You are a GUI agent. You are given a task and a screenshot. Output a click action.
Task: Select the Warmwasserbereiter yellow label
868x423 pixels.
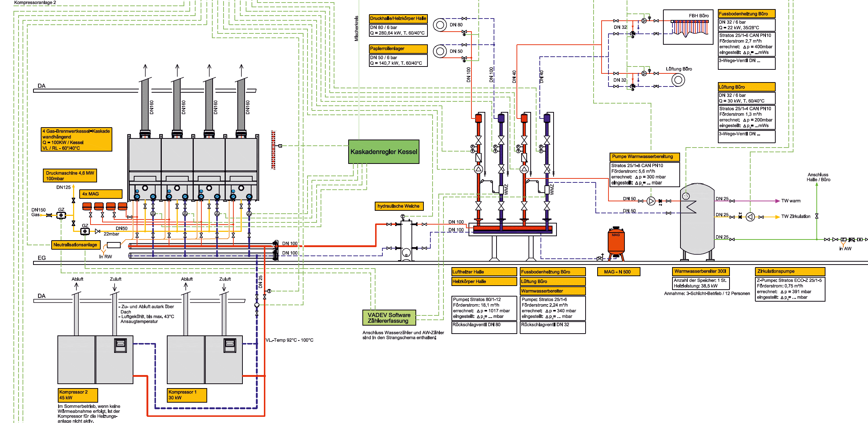point(553,291)
